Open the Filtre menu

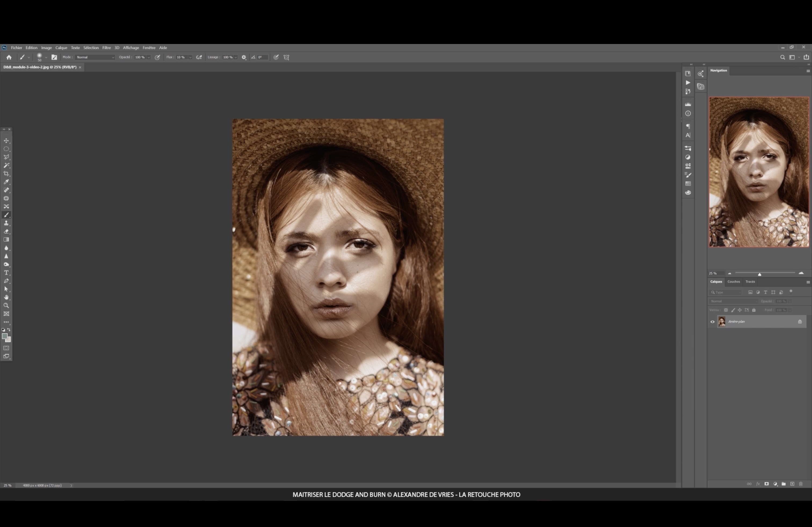coord(106,48)
